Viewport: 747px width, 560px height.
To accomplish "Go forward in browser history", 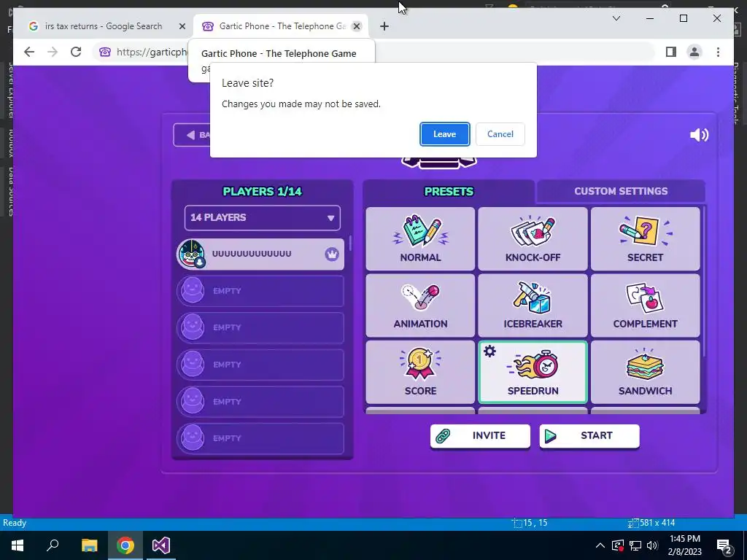I will point(53,52).
